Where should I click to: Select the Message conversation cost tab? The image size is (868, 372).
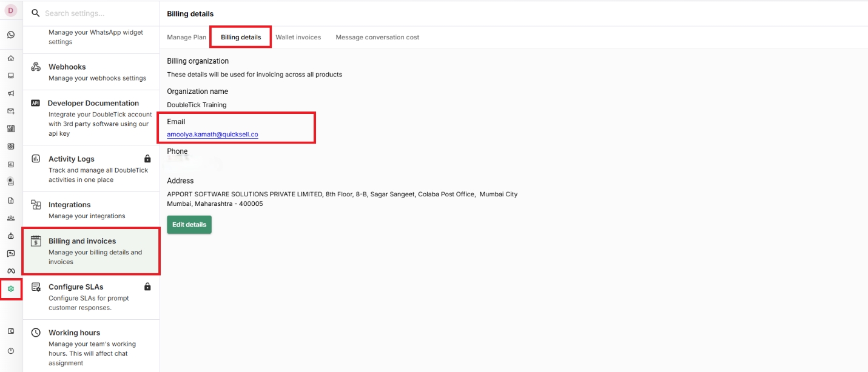click(x=377, y=38)
